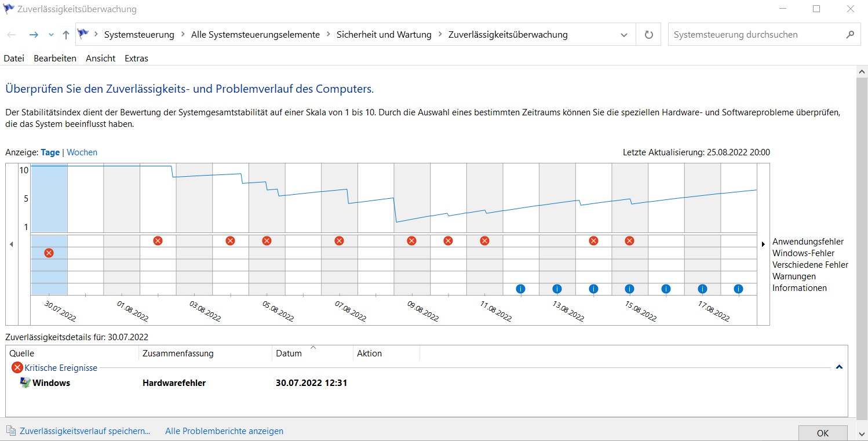The height and width of the screenshot is (441, 868).
Task: Click the information icon for 17.08.2022
Action: click(702, 289)
